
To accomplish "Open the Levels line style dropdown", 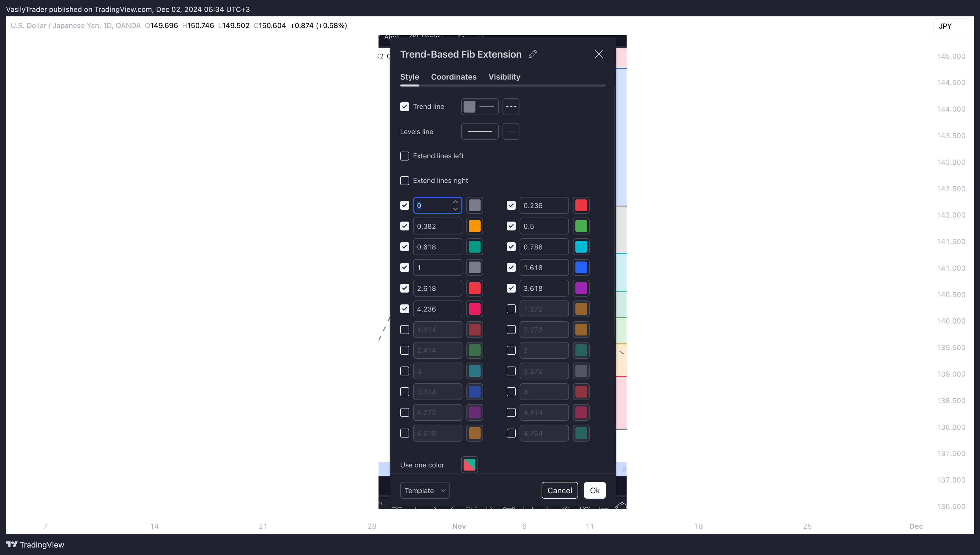I will pos(511,132).
